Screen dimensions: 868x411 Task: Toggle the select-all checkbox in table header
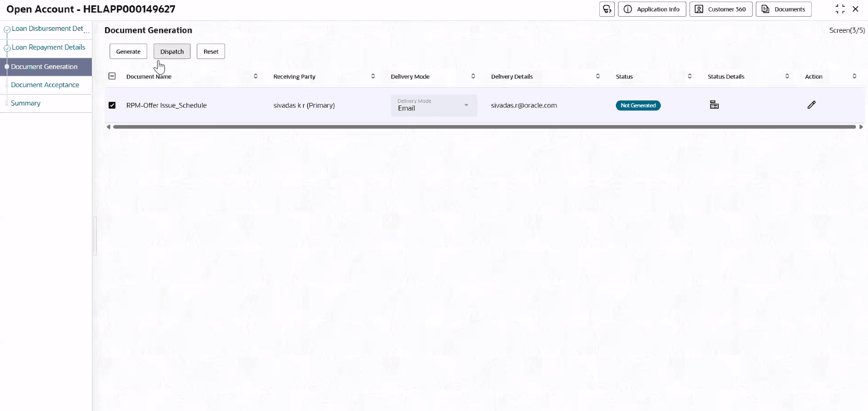pos(112,76)
